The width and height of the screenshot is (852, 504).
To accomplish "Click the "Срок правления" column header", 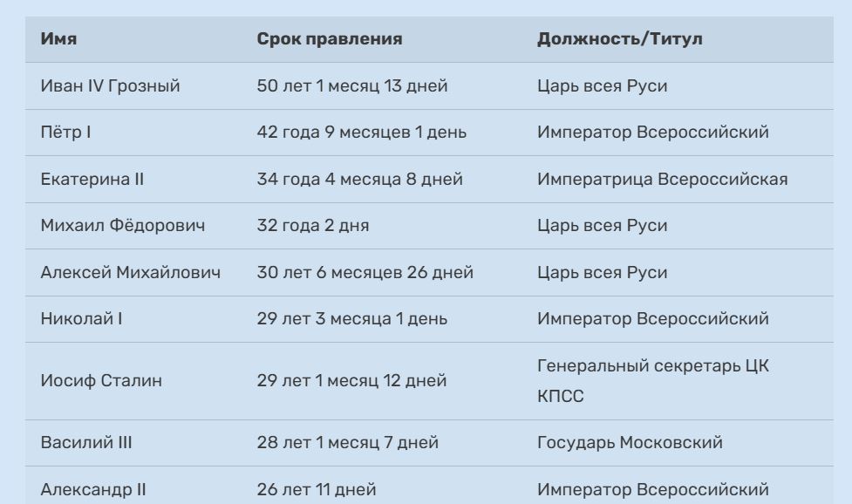I will coord(329,39).
